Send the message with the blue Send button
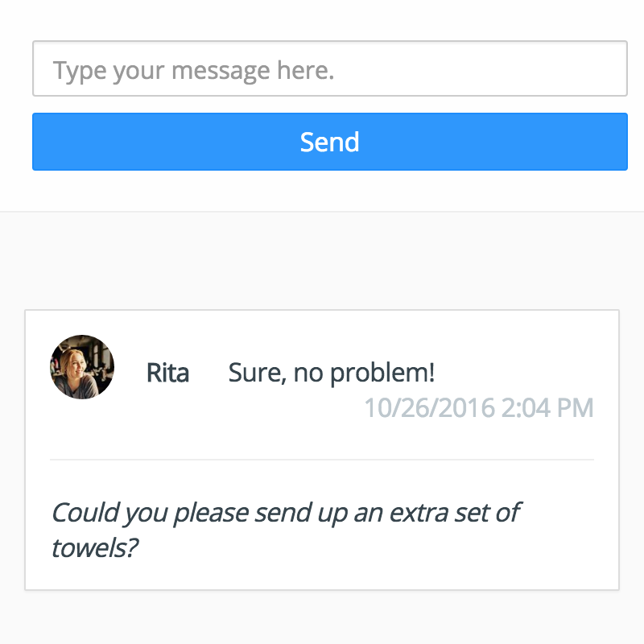Screen dimensions: 644x644 tap(330, 142)
